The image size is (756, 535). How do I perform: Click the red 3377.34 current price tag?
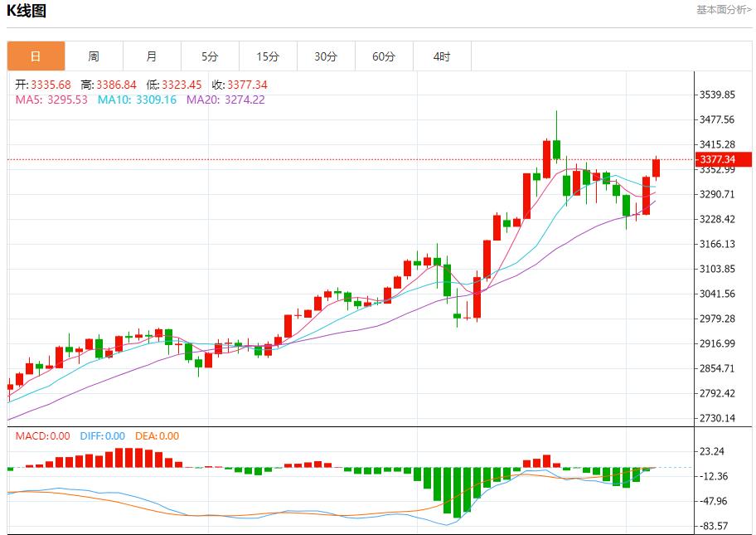722,159
